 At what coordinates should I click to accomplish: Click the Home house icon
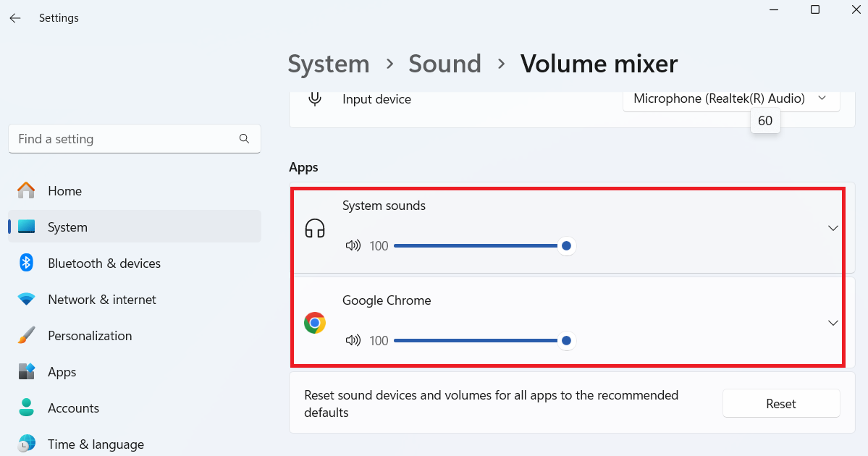[x=26, y=190]
